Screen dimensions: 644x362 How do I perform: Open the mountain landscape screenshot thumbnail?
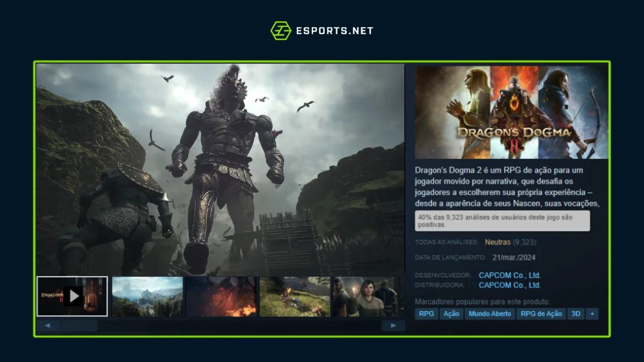coord(148,297)
